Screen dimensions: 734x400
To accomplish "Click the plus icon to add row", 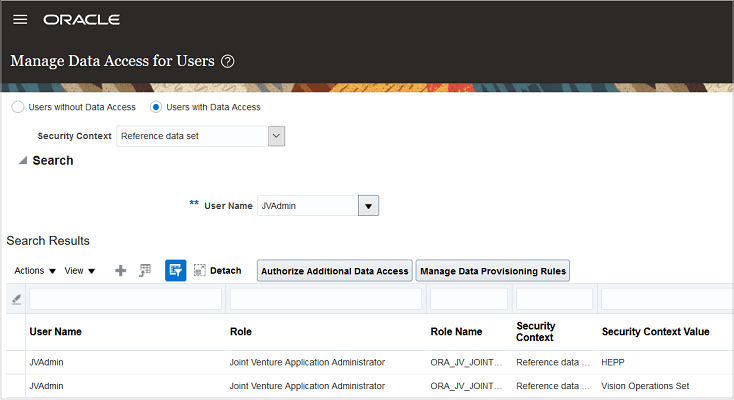I will click(x=121, y=270).
